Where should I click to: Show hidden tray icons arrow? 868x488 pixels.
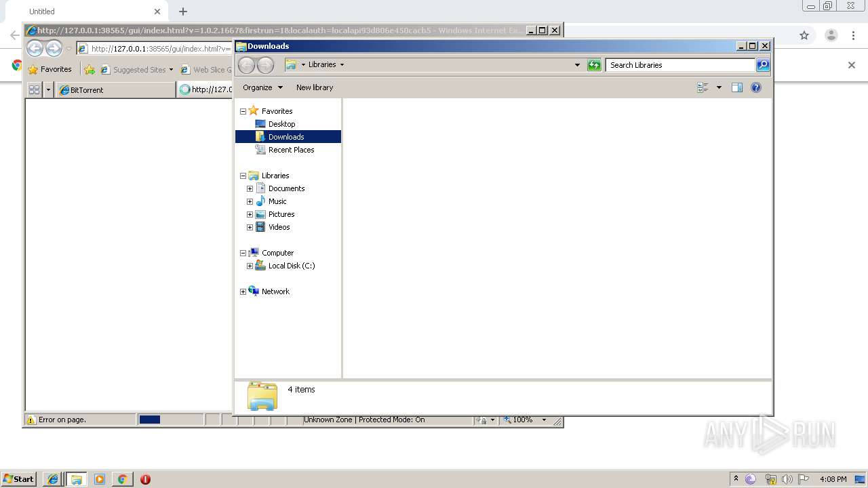tap(736, 479)
